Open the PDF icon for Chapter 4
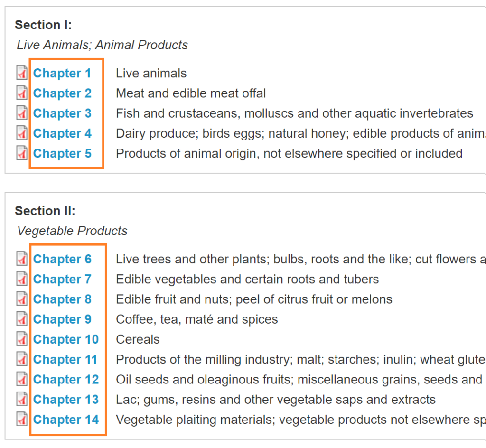This screenshot has width=486, height=448. click(x=22, y=133)
